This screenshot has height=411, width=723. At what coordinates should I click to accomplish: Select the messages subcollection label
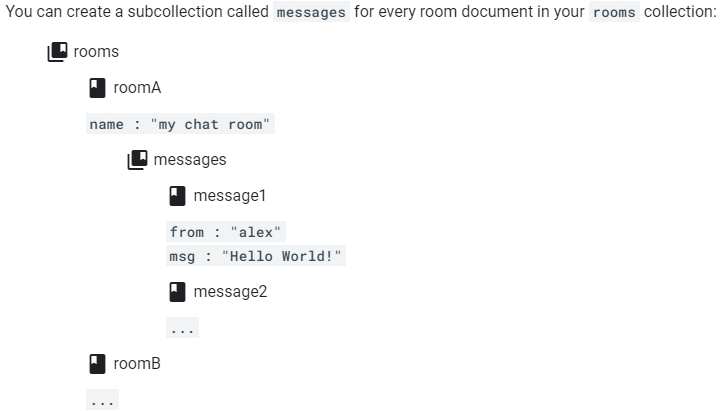tap(190, 160)
